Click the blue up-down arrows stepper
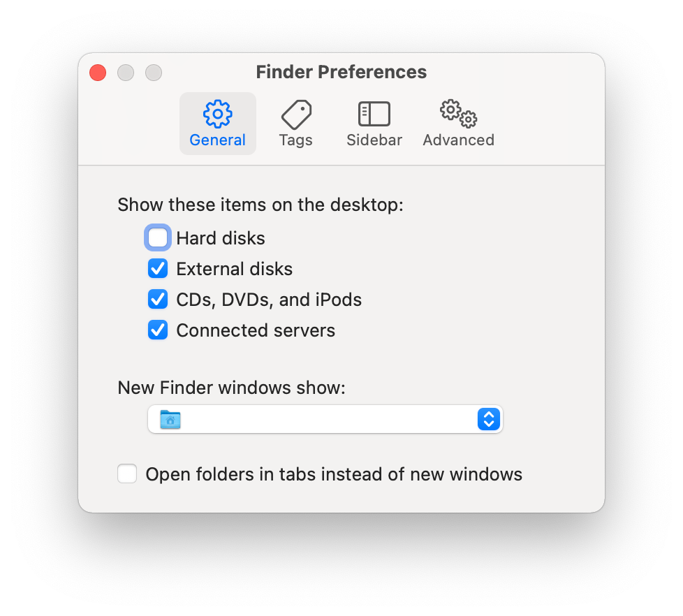683x616 pixels. [x=489, y=419]
